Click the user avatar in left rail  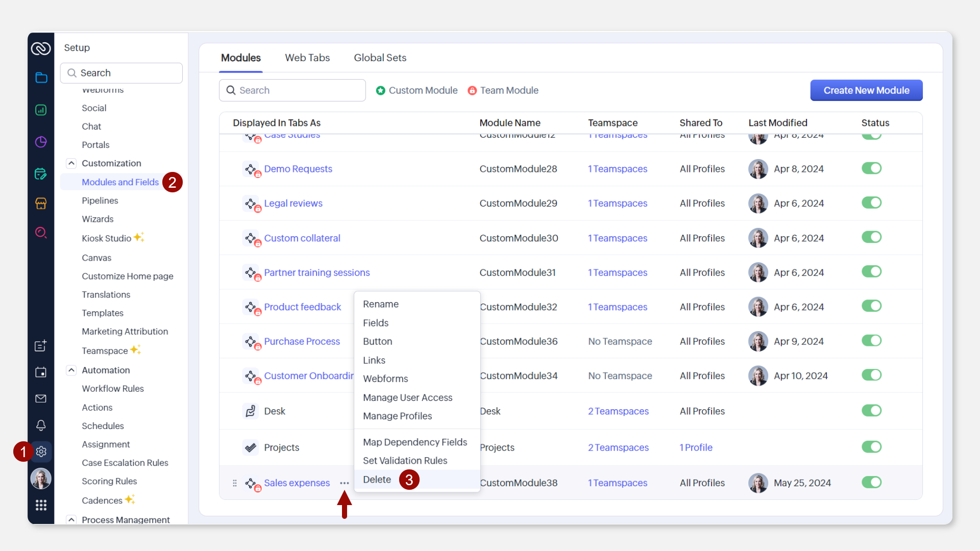tap(41, 479)
